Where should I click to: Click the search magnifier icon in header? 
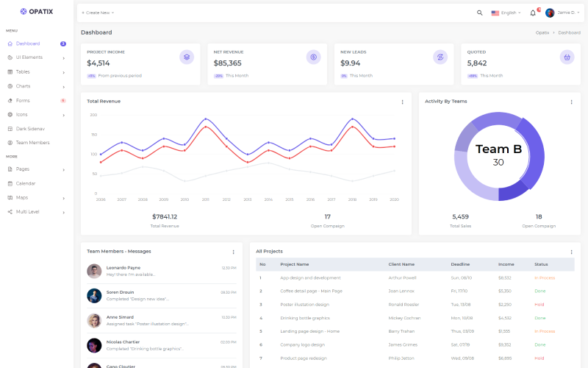tap(480, 13)
